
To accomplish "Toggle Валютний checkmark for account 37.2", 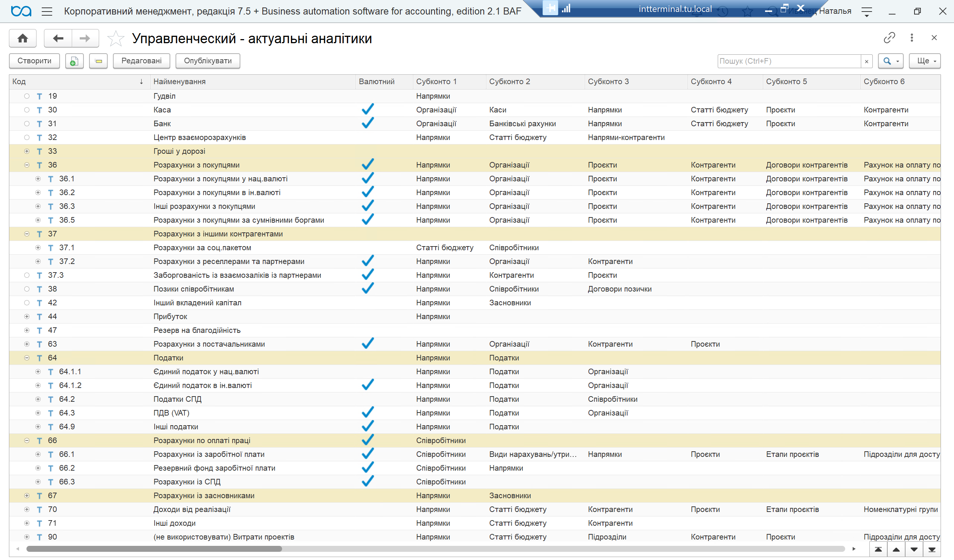I will (367, 261).
